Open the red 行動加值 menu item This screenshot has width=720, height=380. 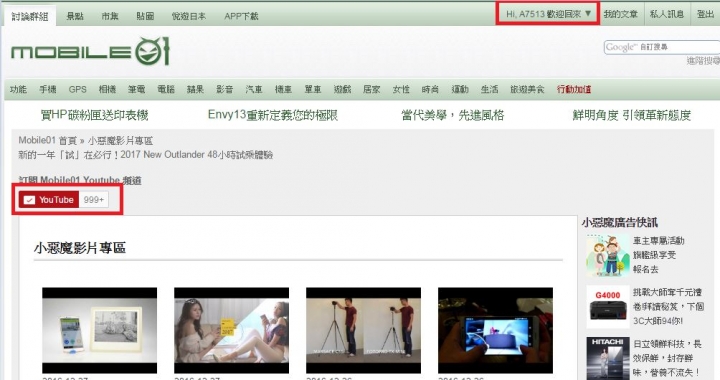tap(574, 89)
